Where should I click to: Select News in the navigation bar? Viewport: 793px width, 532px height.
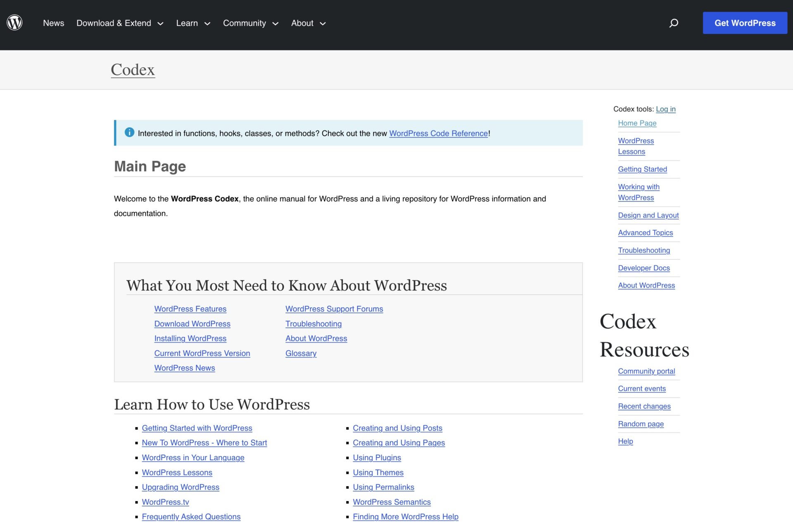point(53,23)
